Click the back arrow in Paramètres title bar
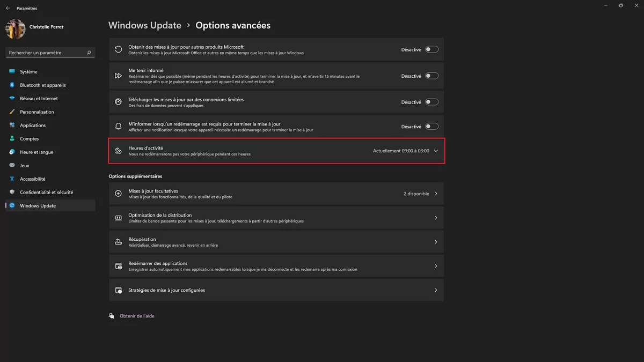Image resolution: width=644 pixels, height=362 pixels. point(8,8)
